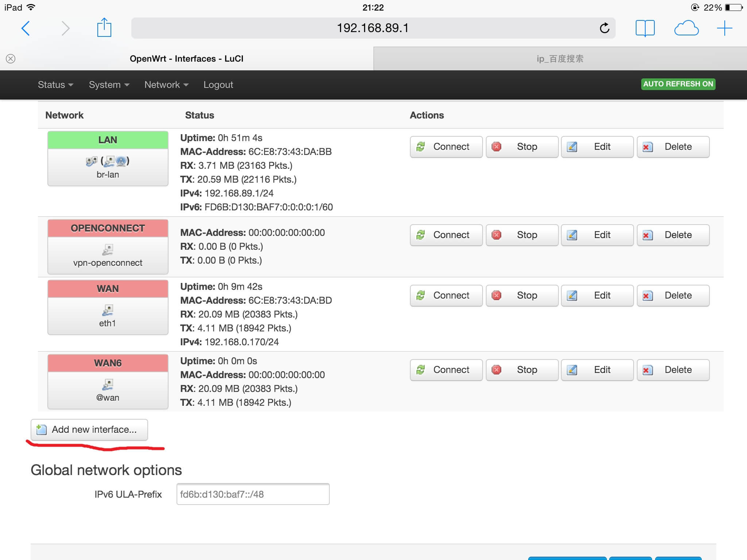The height and width of the screenshot is (560, 747).
Task: Open a new tab with the plus icon
Action: click(x=724, y=28)
